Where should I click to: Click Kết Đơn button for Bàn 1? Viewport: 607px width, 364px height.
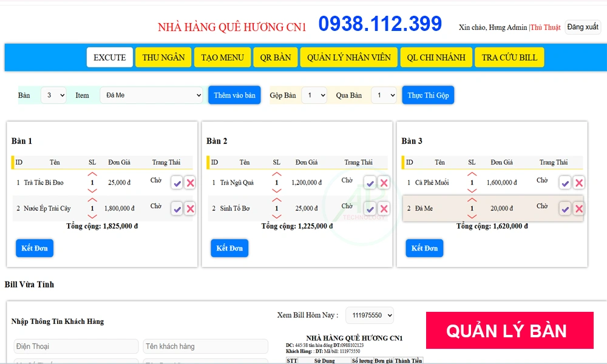(x=34, y=248)
